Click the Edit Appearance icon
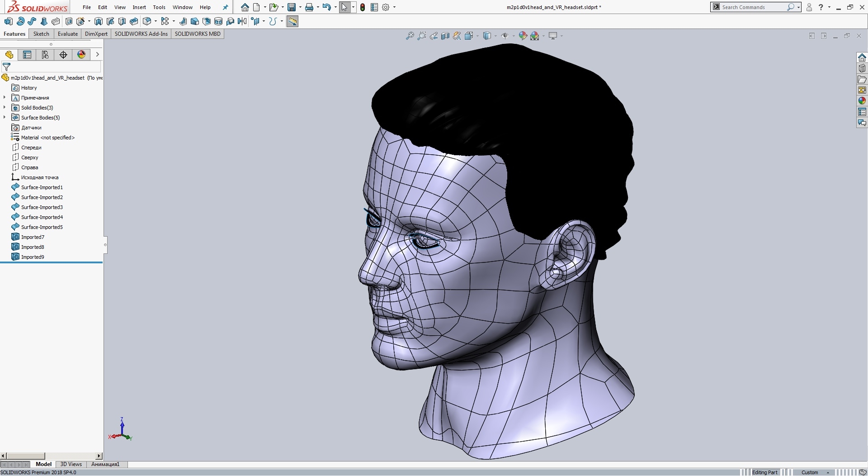The height and width of the screenshot is (476, 868). point(523,36)
